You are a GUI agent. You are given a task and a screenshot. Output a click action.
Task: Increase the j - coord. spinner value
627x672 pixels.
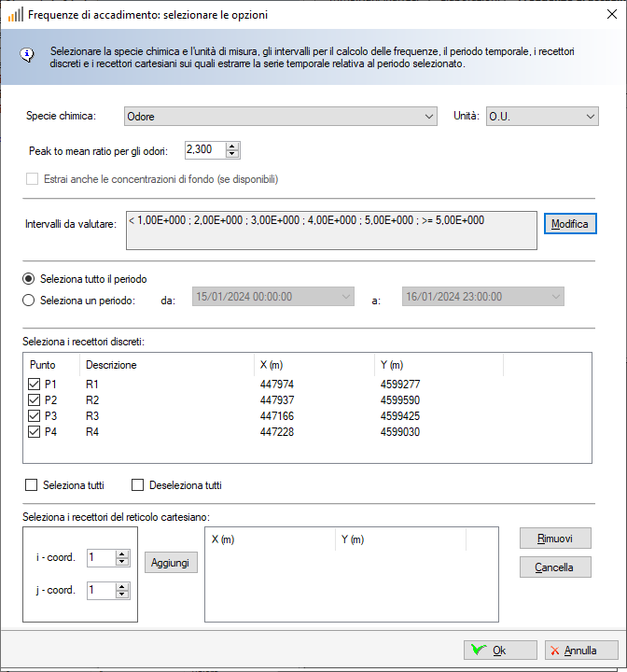[x=122, y=586]
